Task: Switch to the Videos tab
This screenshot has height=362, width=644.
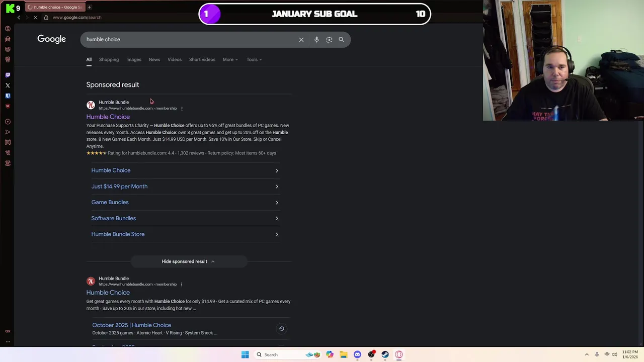Action: pyautogui.click(x=175, y=60)
